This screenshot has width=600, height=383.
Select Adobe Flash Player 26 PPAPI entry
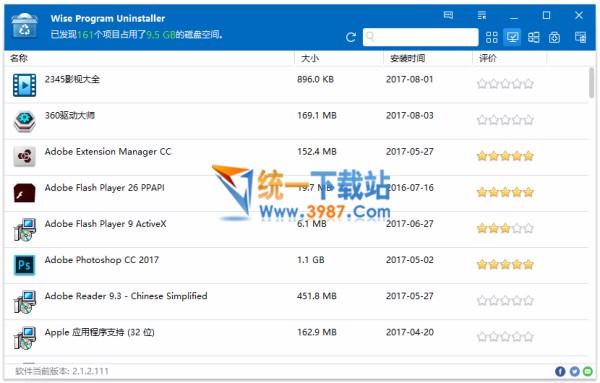(x=104, y=187)
